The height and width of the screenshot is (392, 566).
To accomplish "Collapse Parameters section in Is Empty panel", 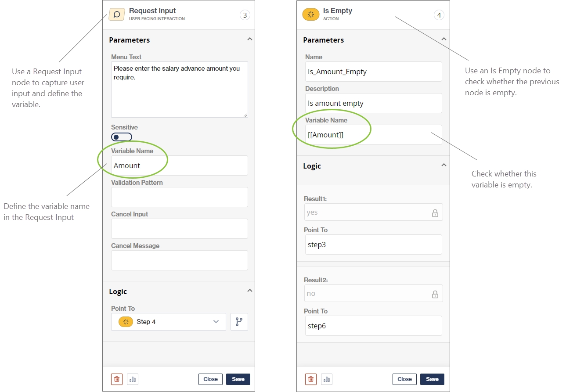I will pos(443,40).
